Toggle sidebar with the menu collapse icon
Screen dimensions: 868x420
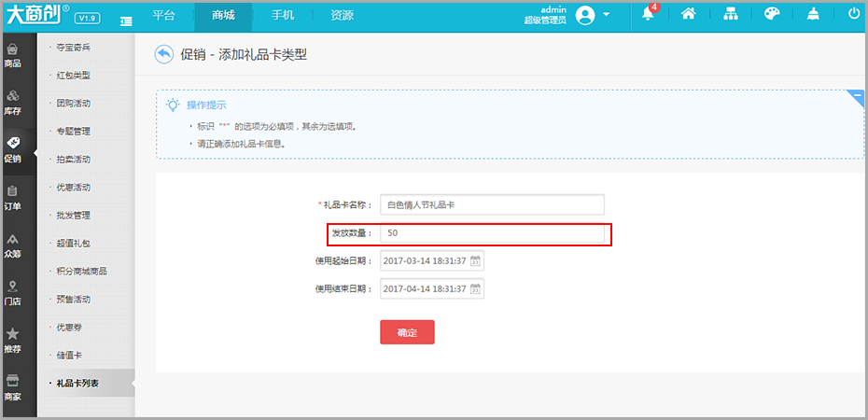[126, 21]
